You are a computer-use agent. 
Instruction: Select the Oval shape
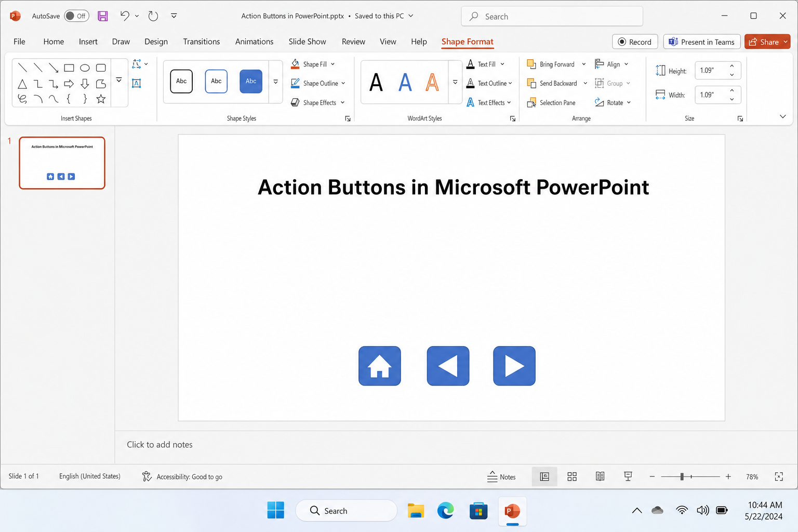point(85,68)
